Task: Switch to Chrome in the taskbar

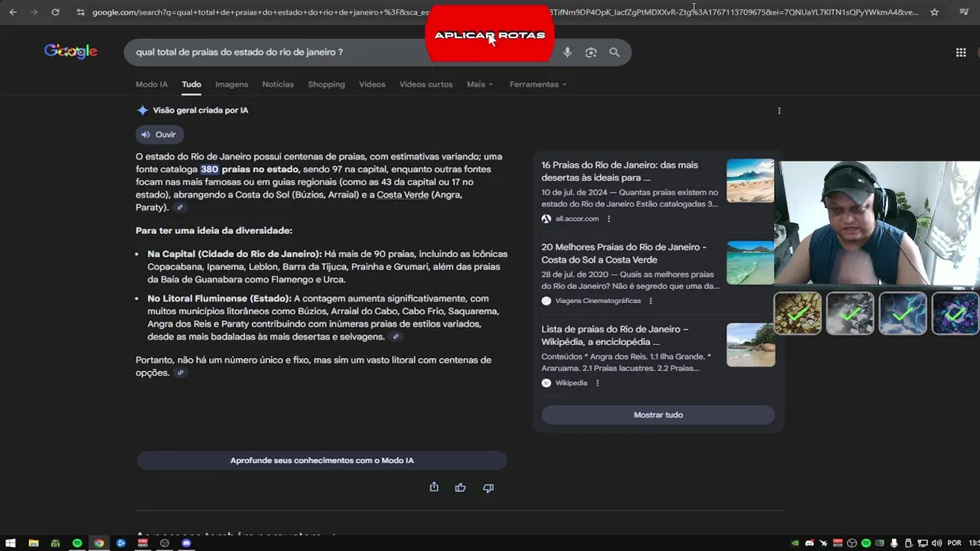Action: (x=99, y=543)
